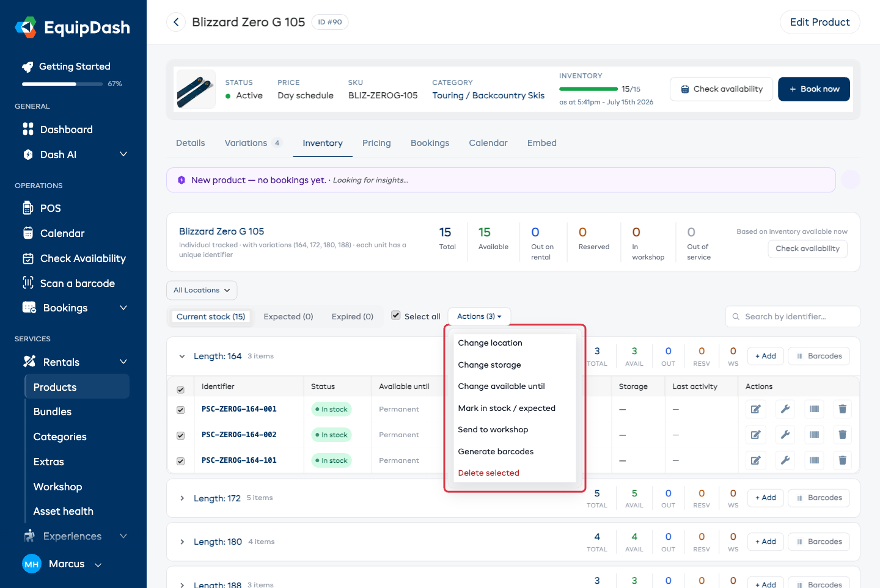This screenshot has width=880, height=588.
Task: Click header Check availability button
Action: tap(721, 89)
